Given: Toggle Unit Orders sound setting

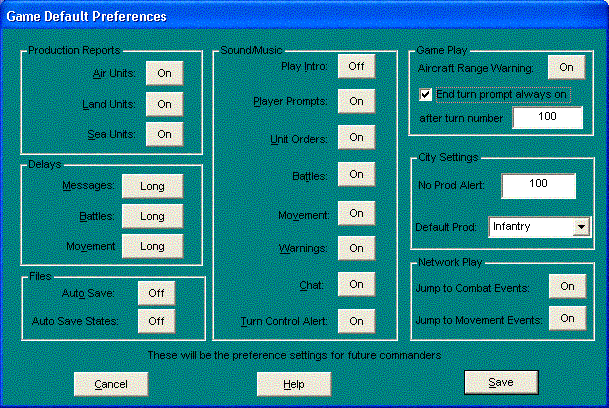Looking at the screenshot, I should 355,138.
